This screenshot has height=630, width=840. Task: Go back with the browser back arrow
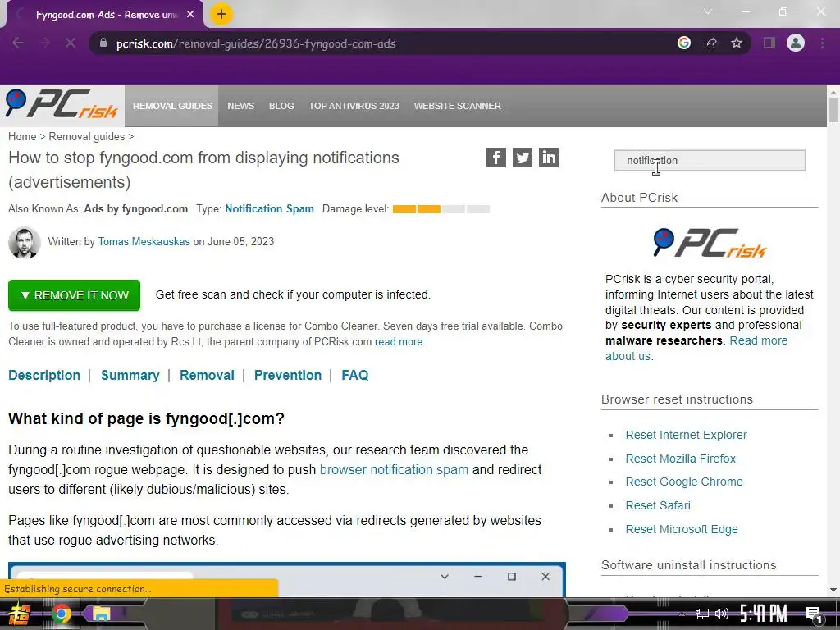18,43
